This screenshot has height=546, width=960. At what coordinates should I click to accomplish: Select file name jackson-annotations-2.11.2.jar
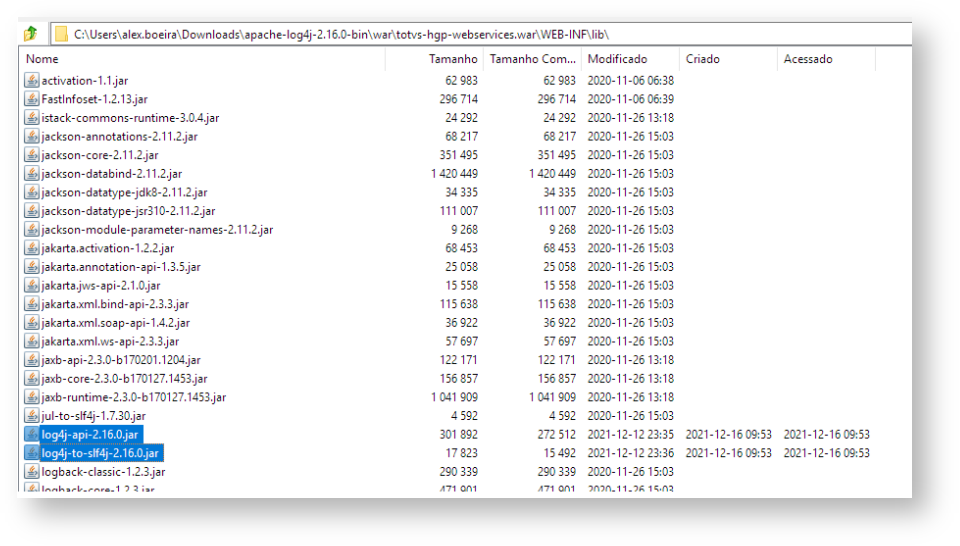coord(119,136)
